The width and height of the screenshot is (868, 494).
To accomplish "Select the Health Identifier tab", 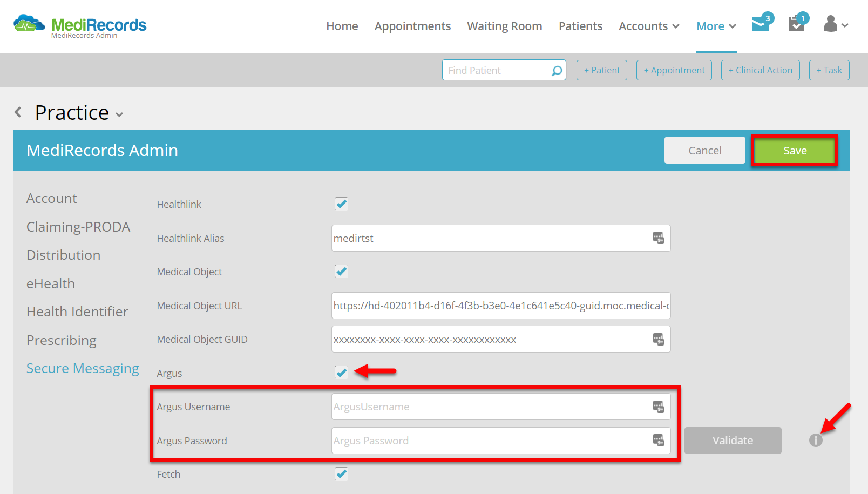I will point(77,312).
